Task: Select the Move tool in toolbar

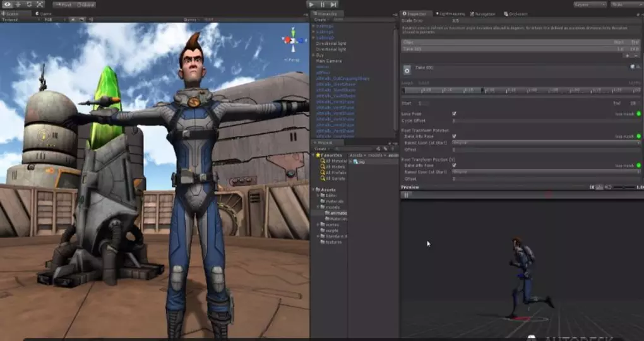Action: (x=18, y=4)
